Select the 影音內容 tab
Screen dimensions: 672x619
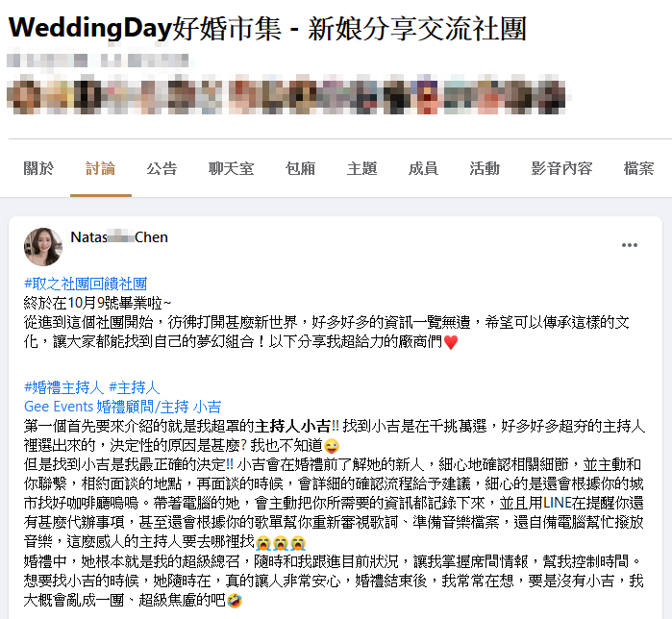[x=561, y=168]
